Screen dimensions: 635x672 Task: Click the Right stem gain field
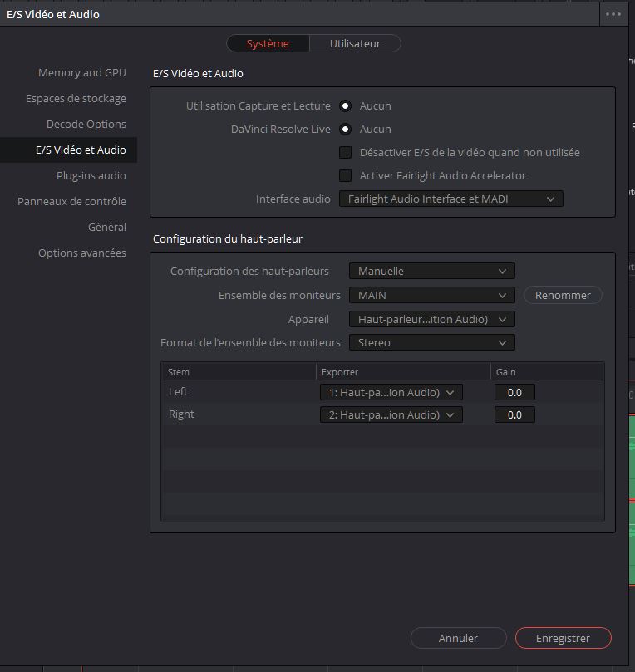(514, 414)
